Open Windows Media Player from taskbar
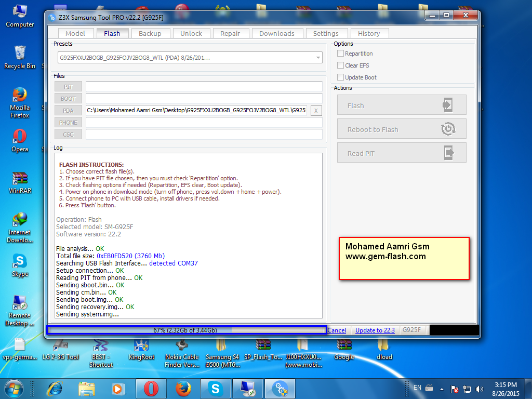The height and width of the screenshot is (399, 532). pyautogui.click(x=118, y=389)
